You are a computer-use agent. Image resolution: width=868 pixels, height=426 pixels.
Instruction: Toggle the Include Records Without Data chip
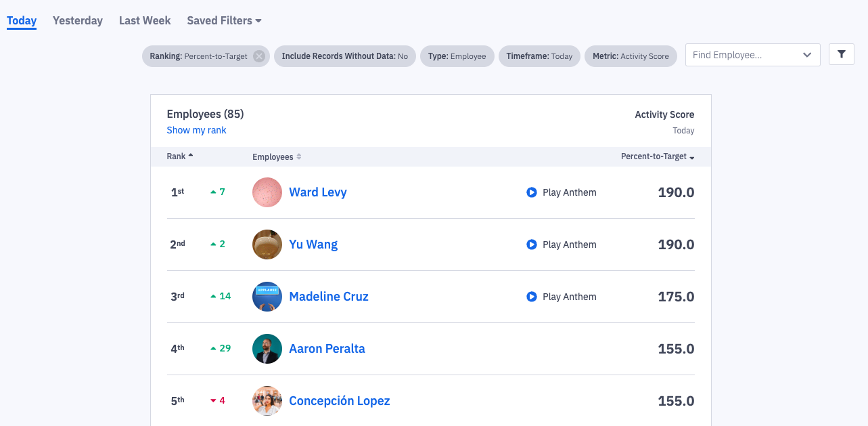coord(344,56)
